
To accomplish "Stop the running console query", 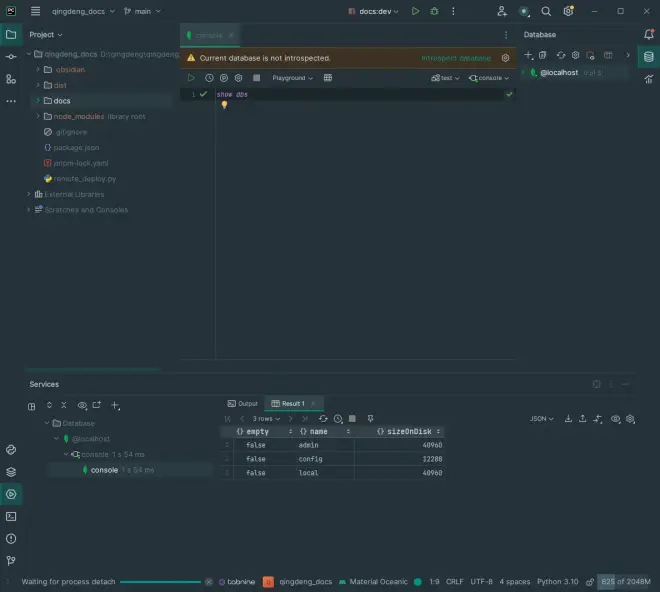I will pos(256,78).
